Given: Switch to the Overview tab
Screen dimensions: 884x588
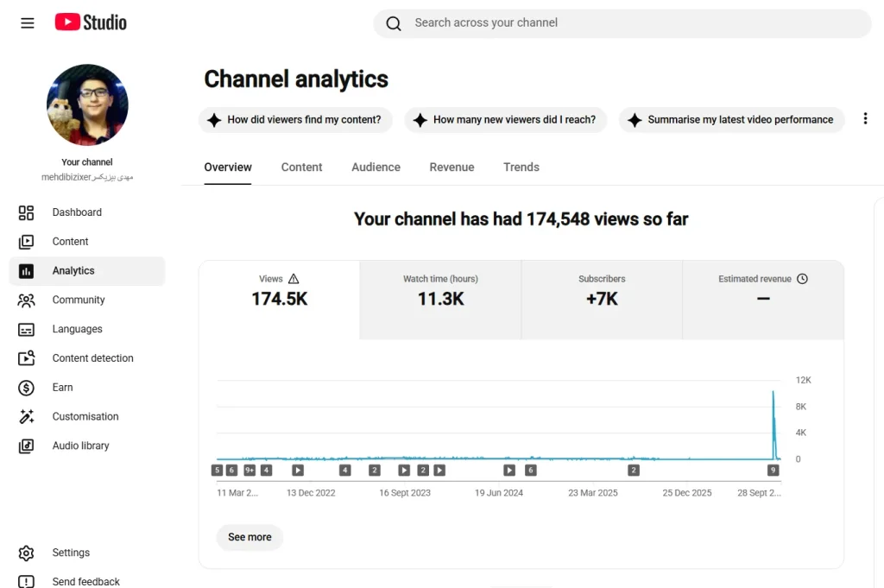Looking at the screenshot, I should click(228, 168).
